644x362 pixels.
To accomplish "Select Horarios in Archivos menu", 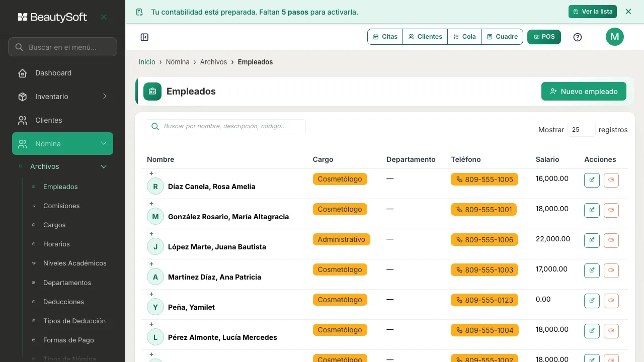I will [x=56, y=244].
